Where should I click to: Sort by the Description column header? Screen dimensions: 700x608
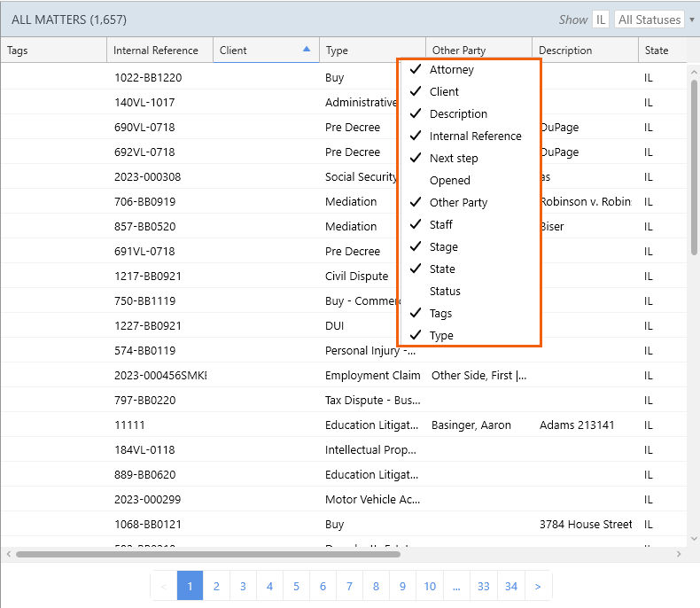point(585,50)
